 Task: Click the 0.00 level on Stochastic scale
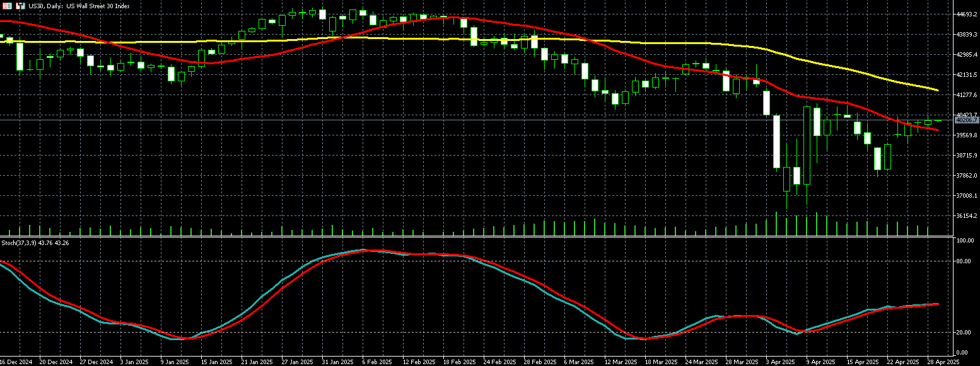tap(962, 353)
